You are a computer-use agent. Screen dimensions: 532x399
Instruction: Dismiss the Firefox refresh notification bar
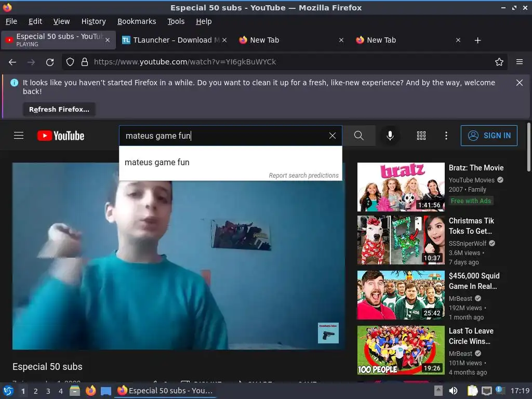coord(520,83)
